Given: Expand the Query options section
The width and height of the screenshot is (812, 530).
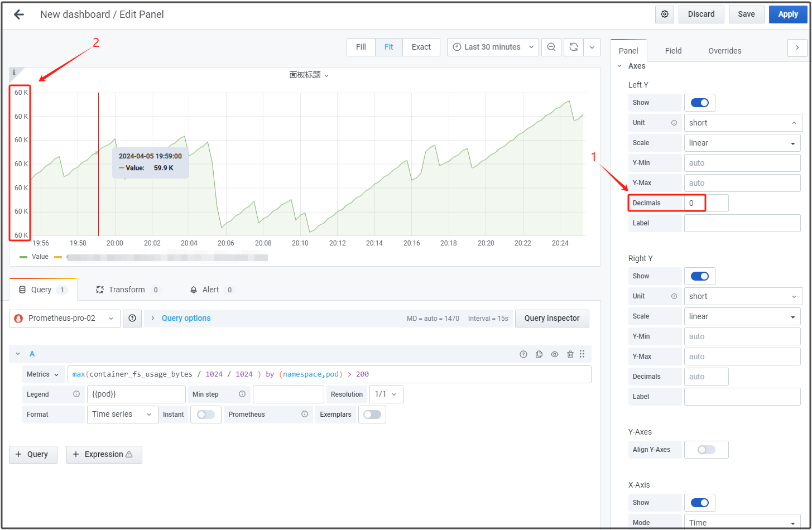Looking at the screenshot, I should click(186, 319).
